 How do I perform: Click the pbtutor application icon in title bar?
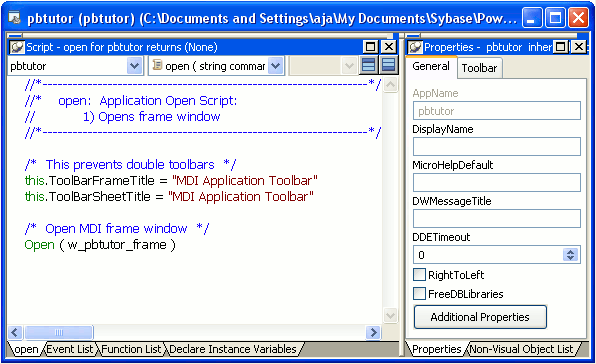[x=14, y=17]
